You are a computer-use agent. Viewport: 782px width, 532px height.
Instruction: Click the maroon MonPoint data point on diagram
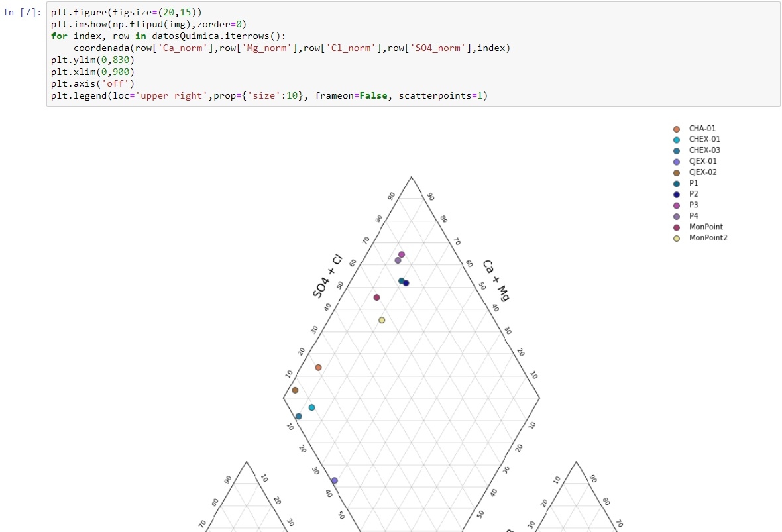[376, 297]
